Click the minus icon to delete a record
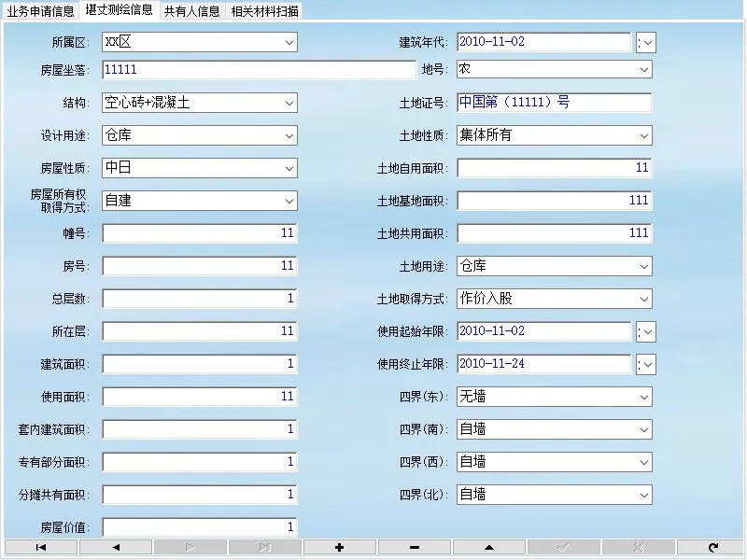The width and height of the screenshot is (747, 560). point(413,546)
